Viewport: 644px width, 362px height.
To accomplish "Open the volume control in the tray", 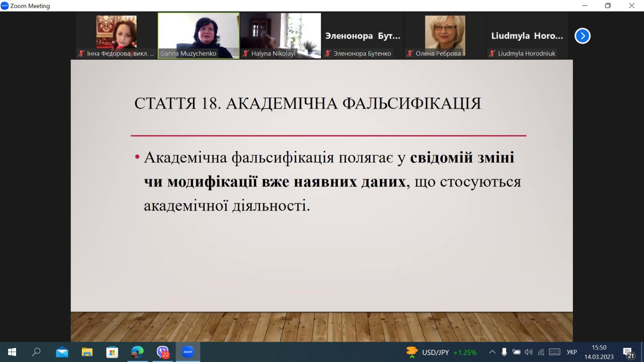I will pos(528,352).
